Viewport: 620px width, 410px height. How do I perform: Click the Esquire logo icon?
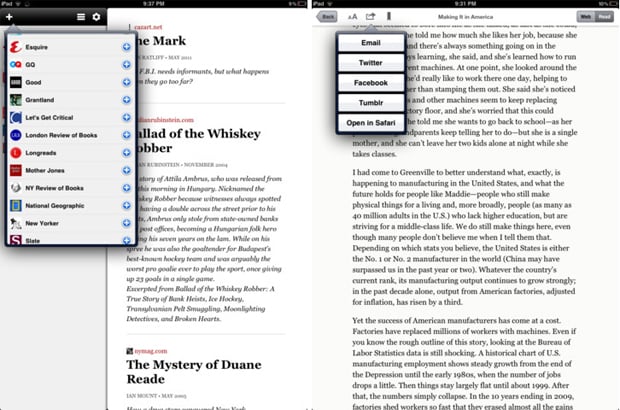click(x=15, y=47)
